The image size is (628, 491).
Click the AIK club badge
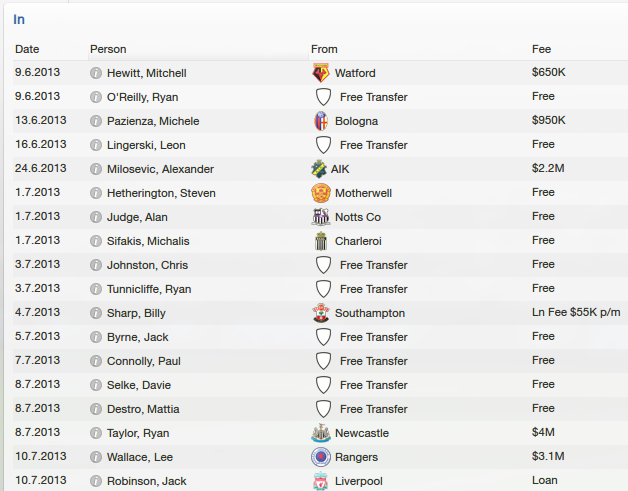tap(319, 169)
